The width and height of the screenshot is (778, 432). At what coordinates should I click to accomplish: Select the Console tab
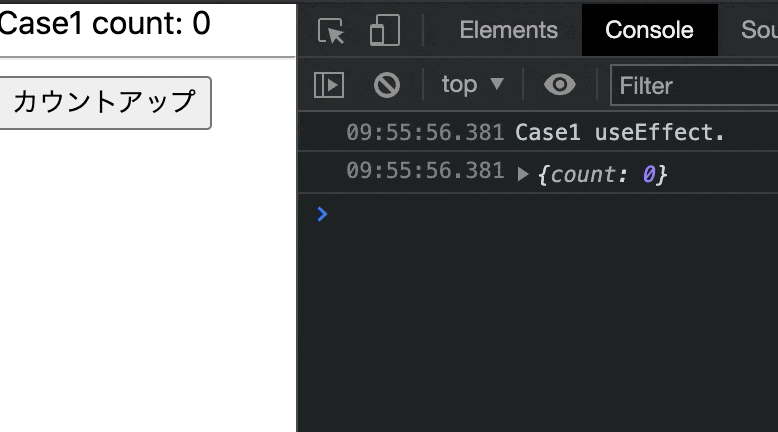(649, 30)
